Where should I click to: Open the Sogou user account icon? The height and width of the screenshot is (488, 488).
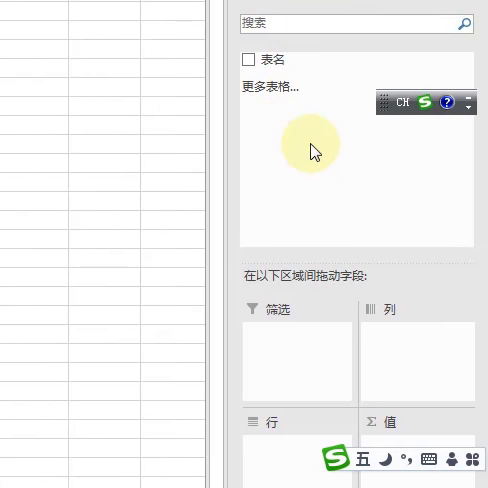pos(452,459)
